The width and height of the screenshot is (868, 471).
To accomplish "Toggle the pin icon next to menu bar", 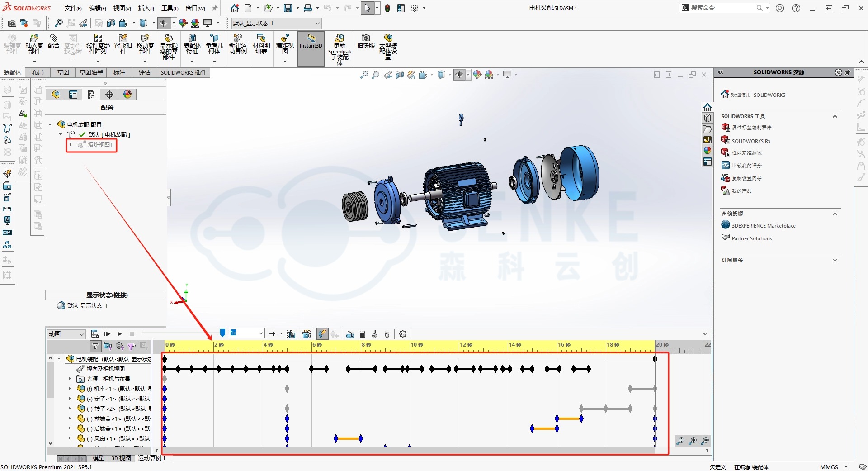I will [215, 8].
